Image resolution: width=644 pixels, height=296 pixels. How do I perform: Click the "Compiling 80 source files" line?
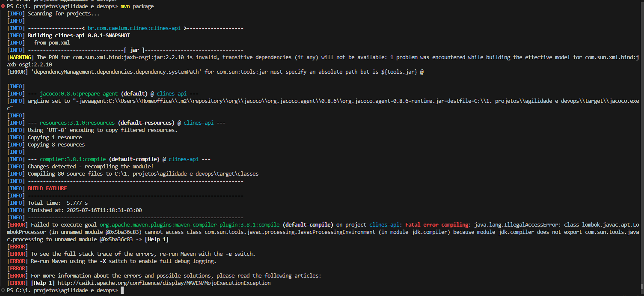143,174
